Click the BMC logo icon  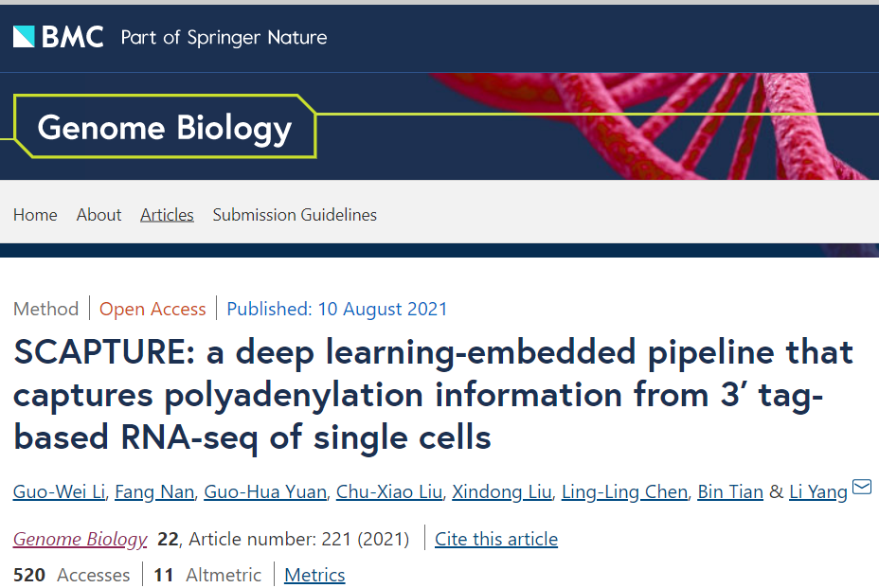click(24, 37)
